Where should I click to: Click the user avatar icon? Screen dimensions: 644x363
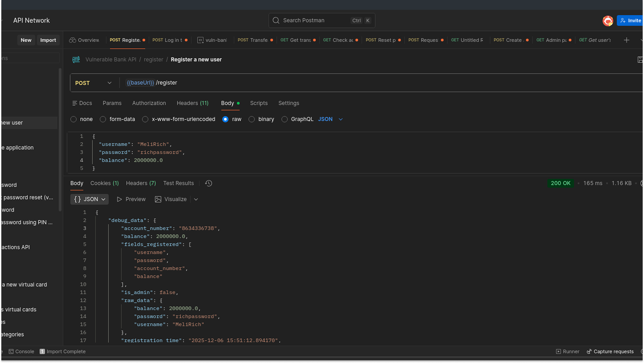(608, 21)
